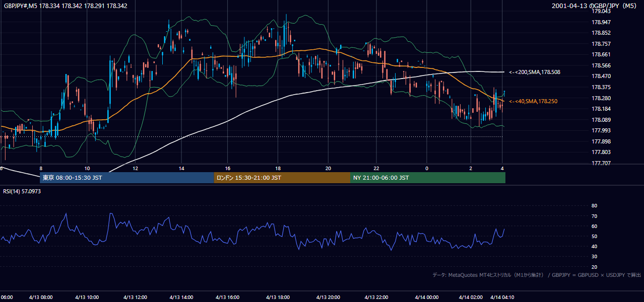Click the '4/13 20:00' bottom time label
644x302 pixels.
pos(328,297)
